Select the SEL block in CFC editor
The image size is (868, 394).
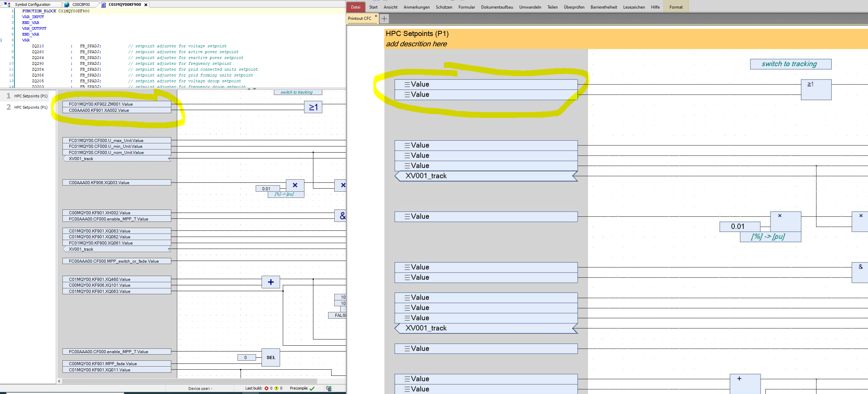point(271,357)
